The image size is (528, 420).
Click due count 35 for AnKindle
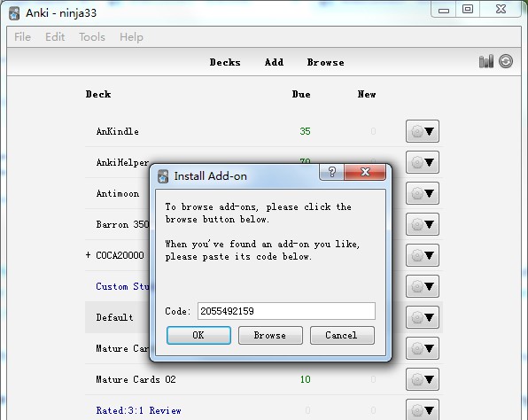(305, 131)
